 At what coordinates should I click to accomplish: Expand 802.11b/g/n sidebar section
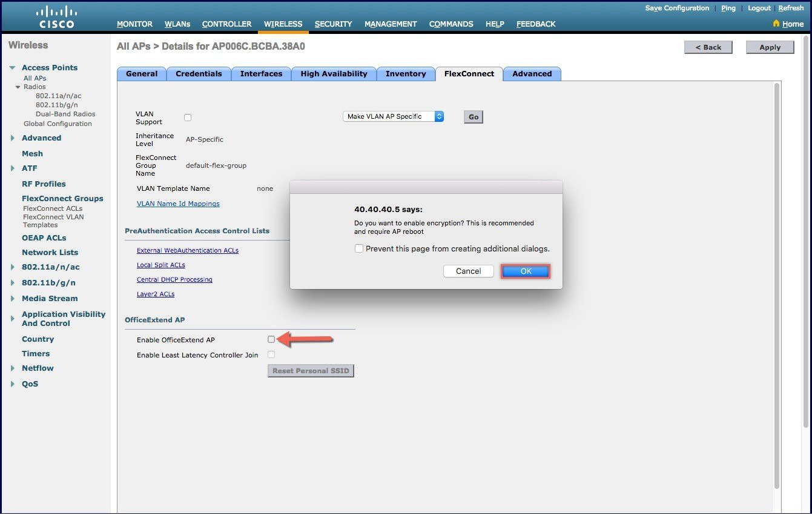(13, 283)
